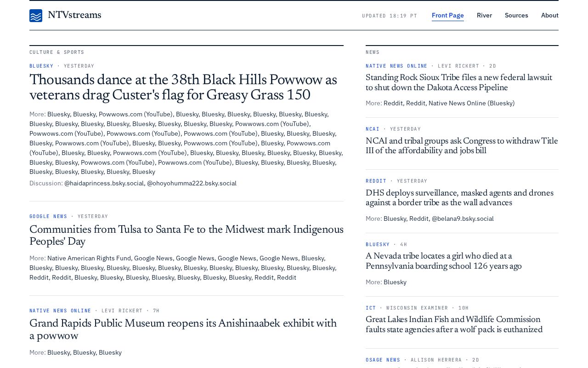Screen dimensions: 588x368
Task: Open the DHS surveillance border tribe story
Action: (459, 198)
